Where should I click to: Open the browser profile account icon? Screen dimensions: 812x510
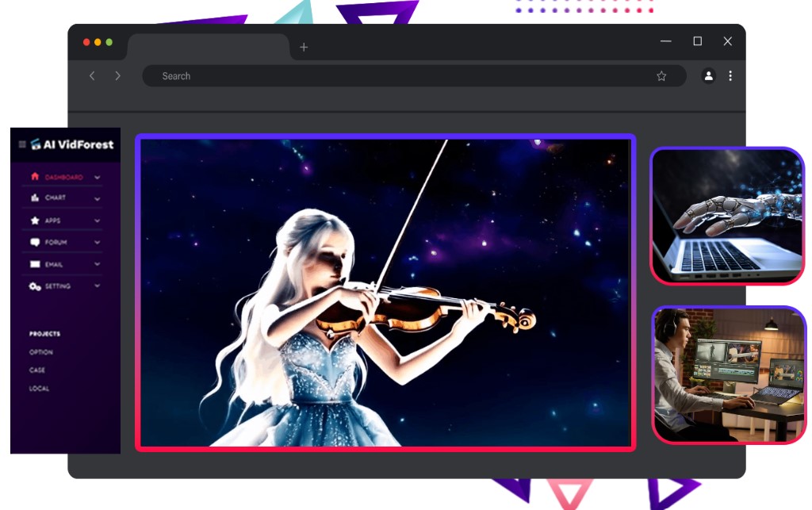click(708, 76)
